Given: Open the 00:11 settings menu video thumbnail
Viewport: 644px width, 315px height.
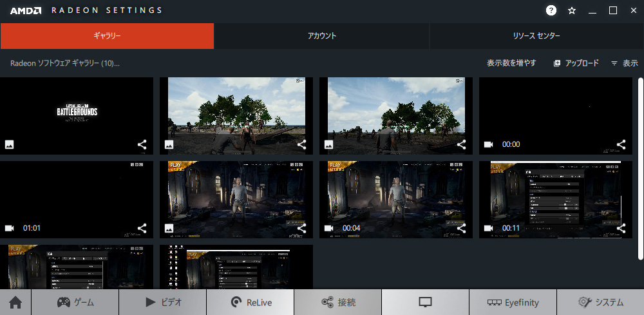Looking at the screenshot, I should click(556, 200).
